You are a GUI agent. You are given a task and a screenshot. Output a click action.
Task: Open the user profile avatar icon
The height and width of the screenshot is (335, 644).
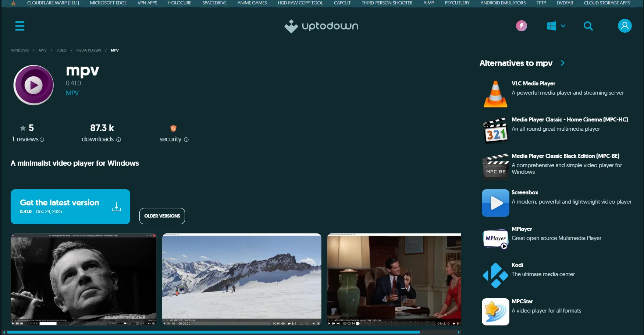625,26
